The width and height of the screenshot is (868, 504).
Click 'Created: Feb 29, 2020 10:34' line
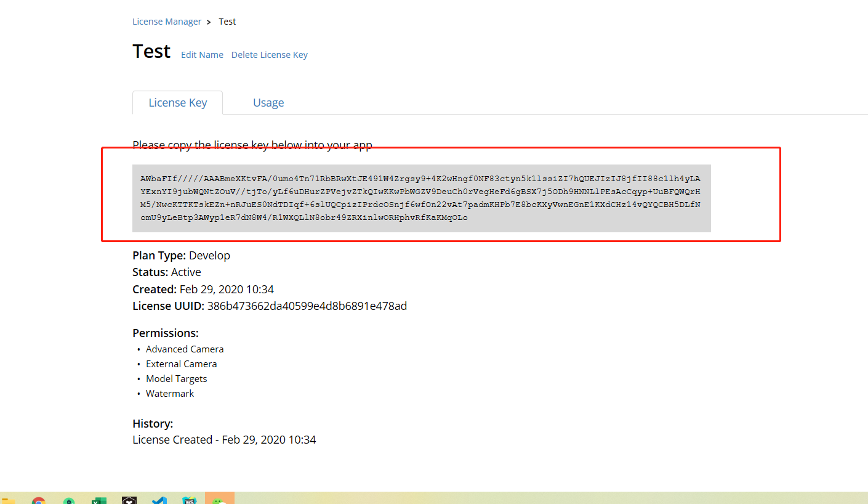203,290
